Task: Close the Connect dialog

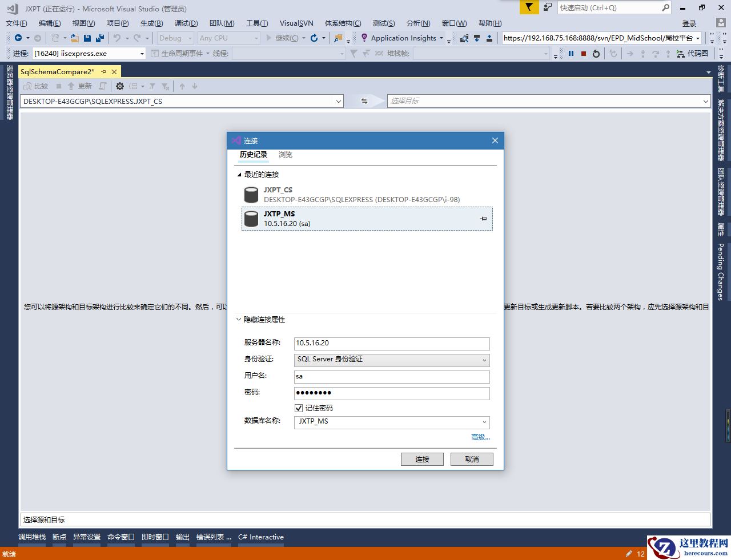Action: click(495, 140)
